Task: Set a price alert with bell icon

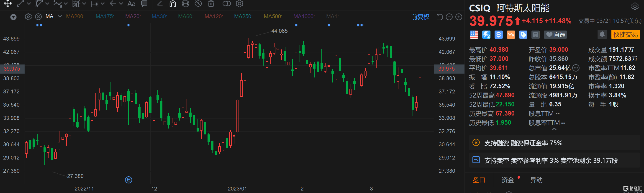Action: (602, 34)
